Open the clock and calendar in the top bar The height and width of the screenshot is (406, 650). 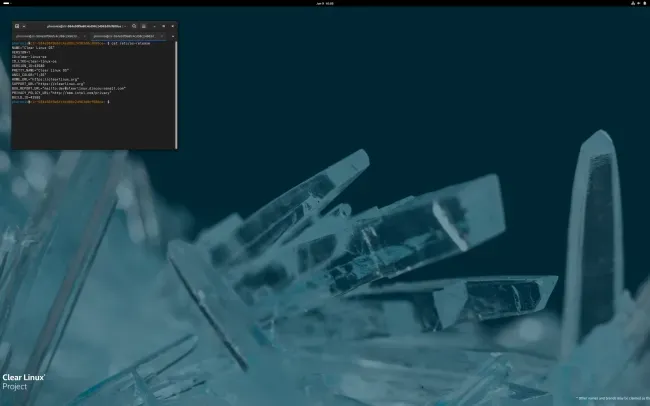(325, 3)
